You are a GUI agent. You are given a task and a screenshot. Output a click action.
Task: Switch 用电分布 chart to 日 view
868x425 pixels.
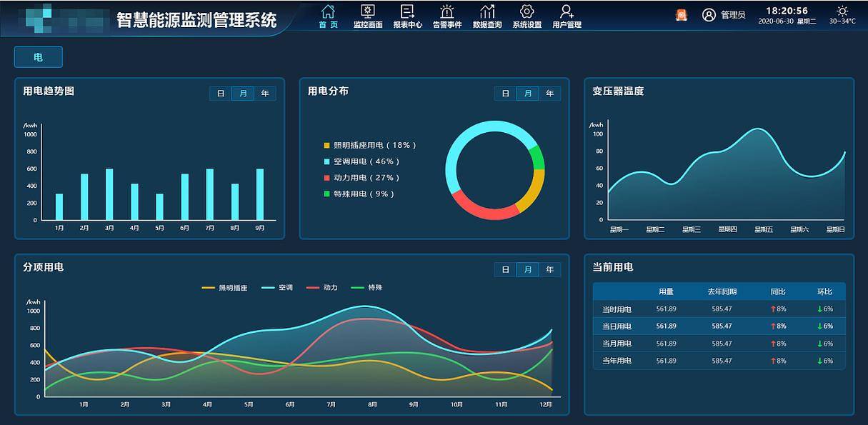click(506, 93)
